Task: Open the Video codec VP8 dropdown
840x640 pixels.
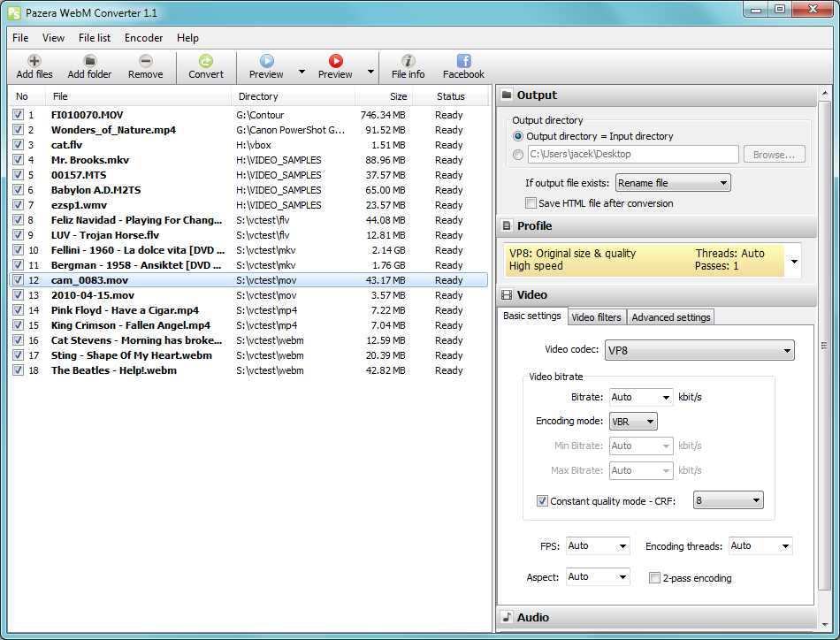Action: click(x=699, y=350)
